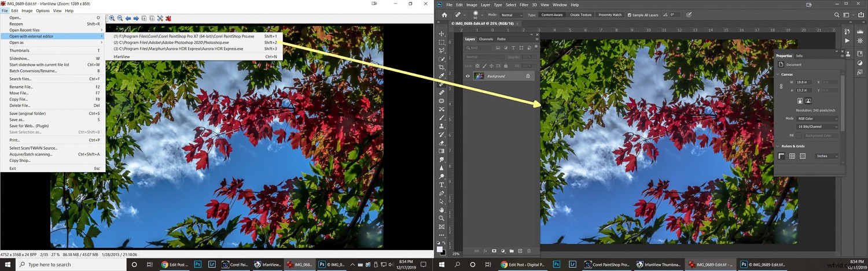Image resolution: width=868 pixels, height=271 pixels.
Task: Set canvas orientation to landscape in Properties
Action: pos(808,101)
